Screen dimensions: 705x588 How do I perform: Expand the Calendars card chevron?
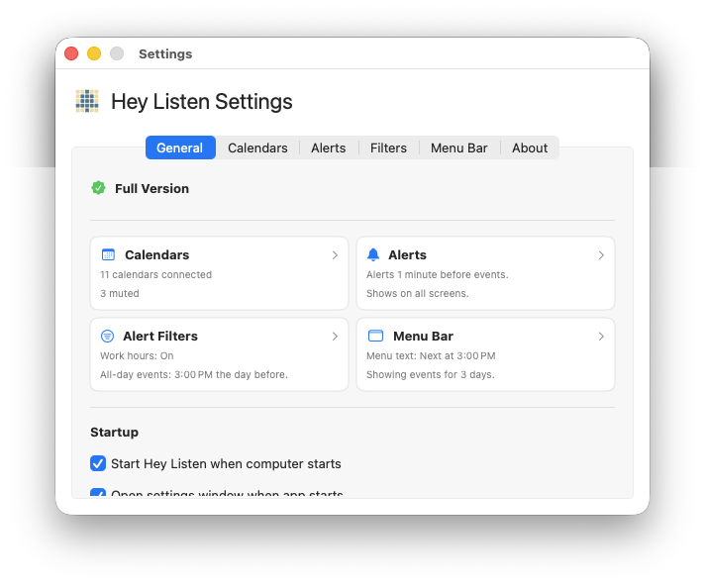(x=335, y=254)
